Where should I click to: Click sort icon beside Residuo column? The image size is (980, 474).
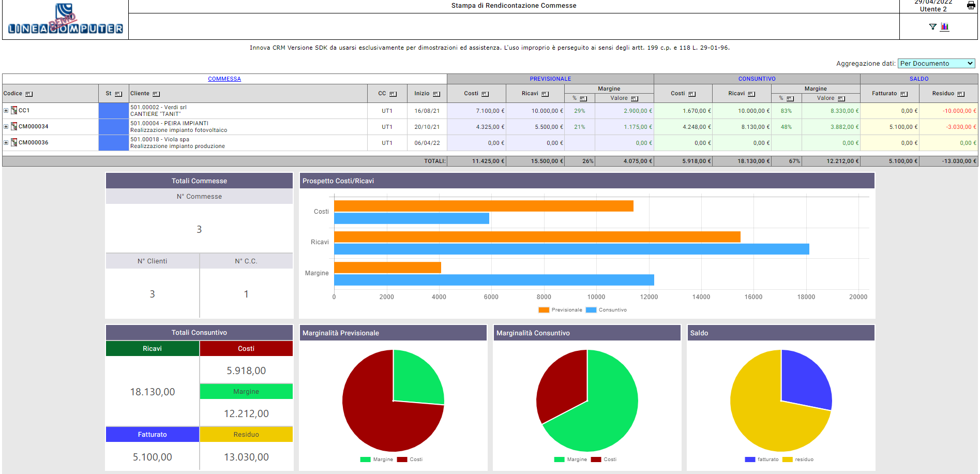(961, 94)
